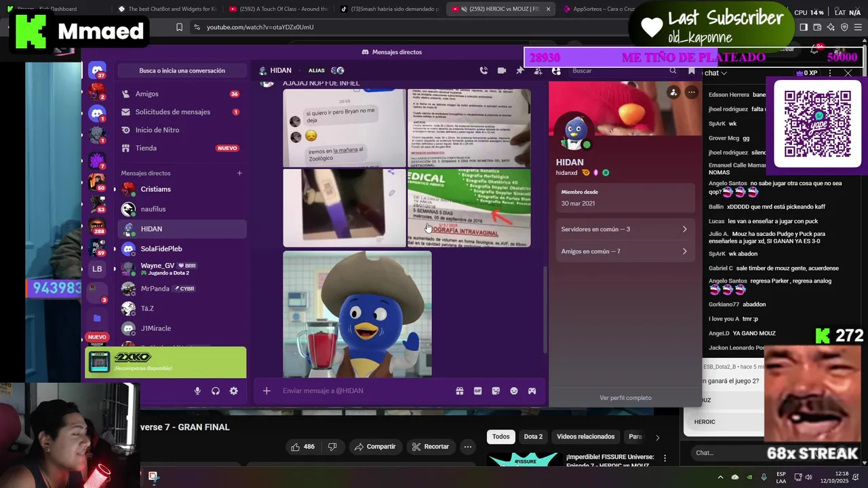Show hidden system tray icons chevron
868x488 pixels.
coord(720,476)
